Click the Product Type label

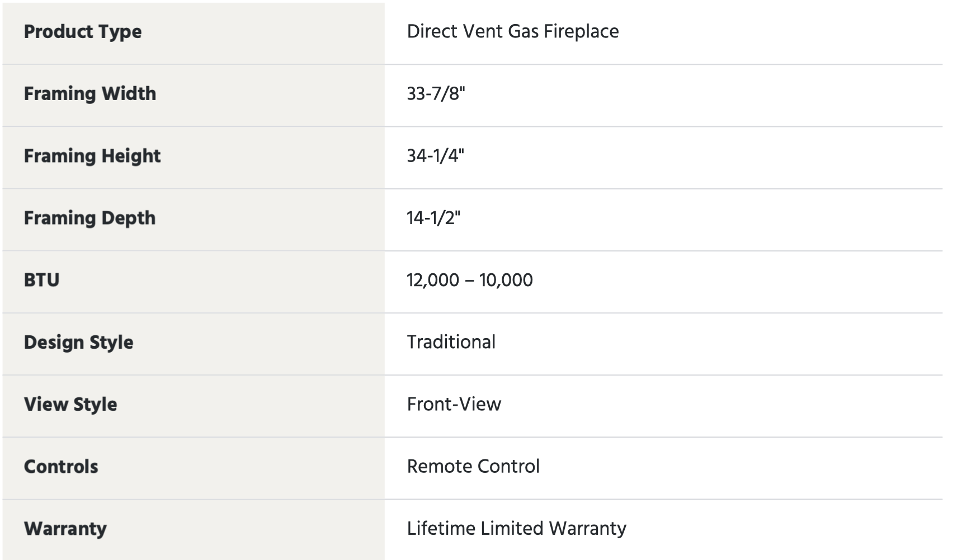83,32
